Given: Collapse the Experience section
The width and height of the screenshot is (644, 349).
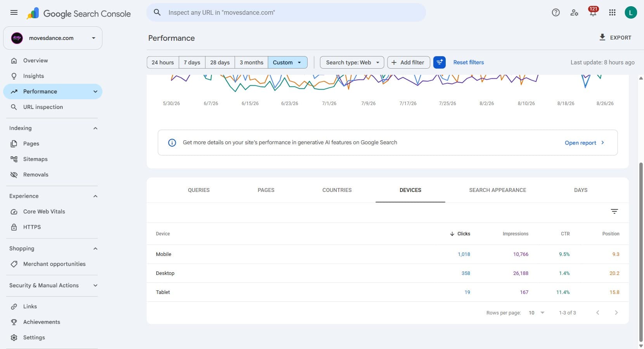Looking at the screenshot, I should click(x=95, y=196).
